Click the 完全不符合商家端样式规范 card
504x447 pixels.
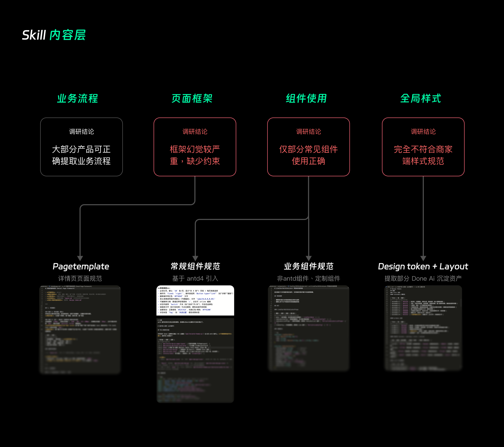coord(423,147)
